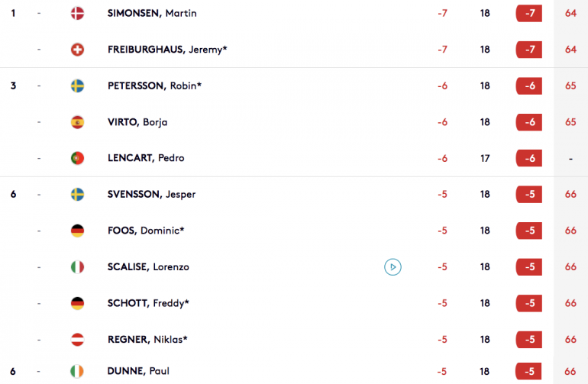Screen dimensions: 588x384
Task: Click the Spain flag icon beside Virto
Action: point(78,122)
